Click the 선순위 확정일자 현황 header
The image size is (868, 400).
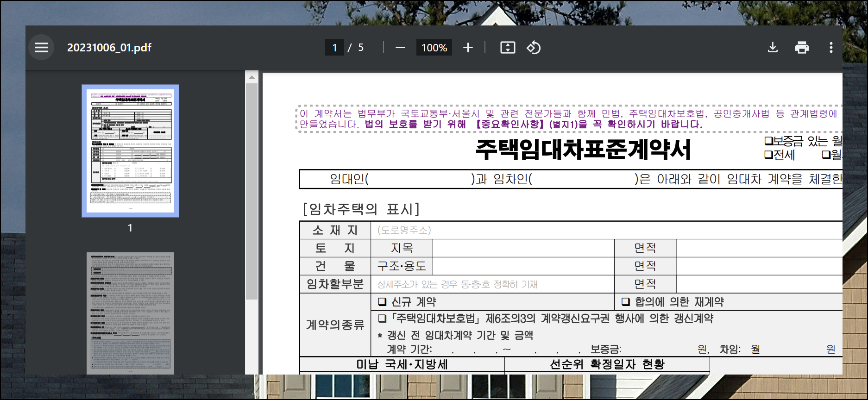pos(607,365)
